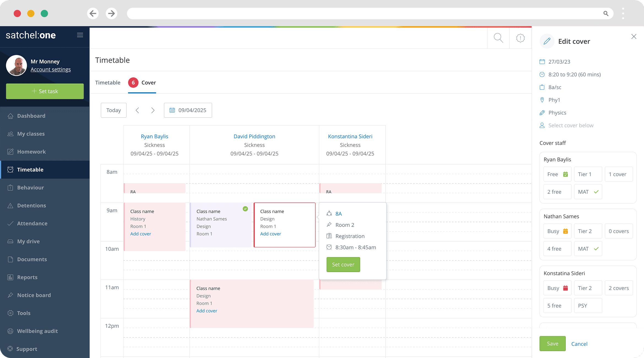644x358 pixels.
Task: Click Ryan Baylis 1 cover chip
Action: tap(619, 174)
